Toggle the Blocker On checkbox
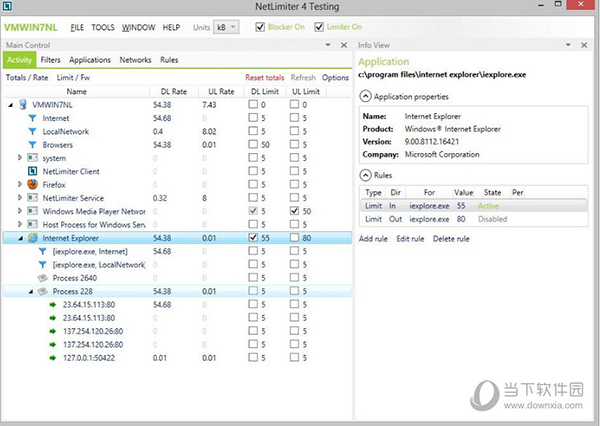 coord(260,27)
